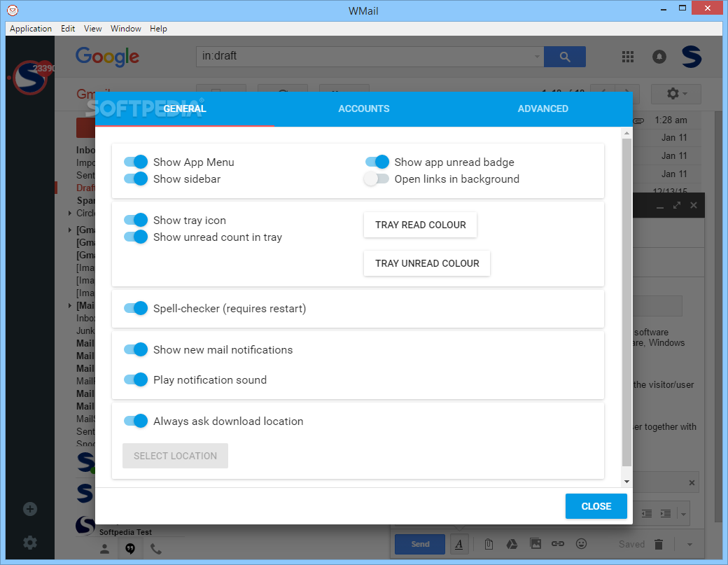Image resolution: width=728 pixels, height=565 pixels.
Task: Toggle Show tray icon switch
Action: click(x=136, y=220)
